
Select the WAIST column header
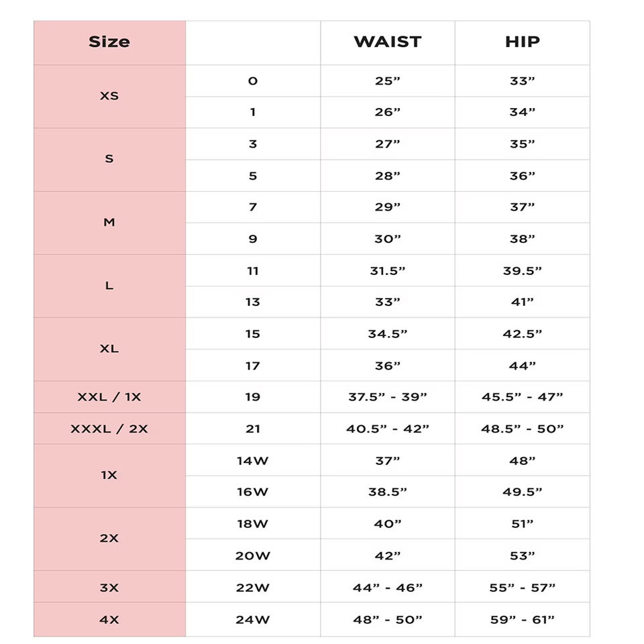pyautogui.click(x=388, y=43)
